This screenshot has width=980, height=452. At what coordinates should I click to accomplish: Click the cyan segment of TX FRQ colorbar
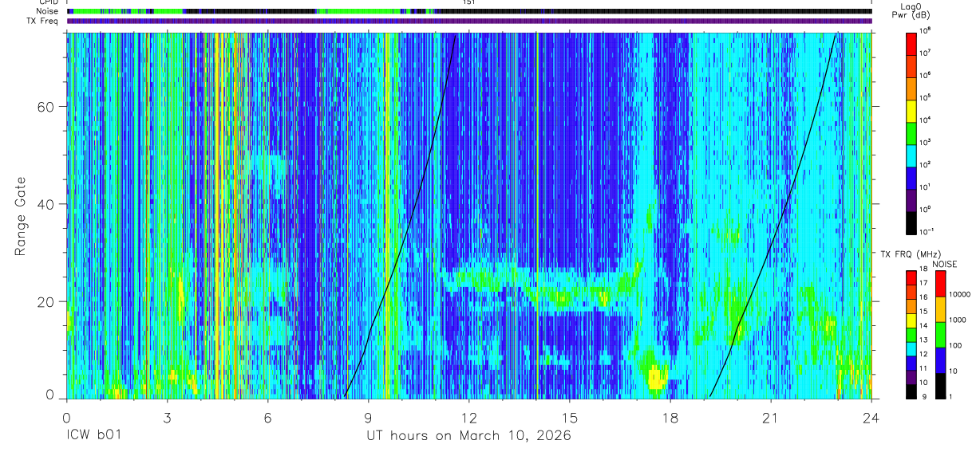tap(911, 348)
